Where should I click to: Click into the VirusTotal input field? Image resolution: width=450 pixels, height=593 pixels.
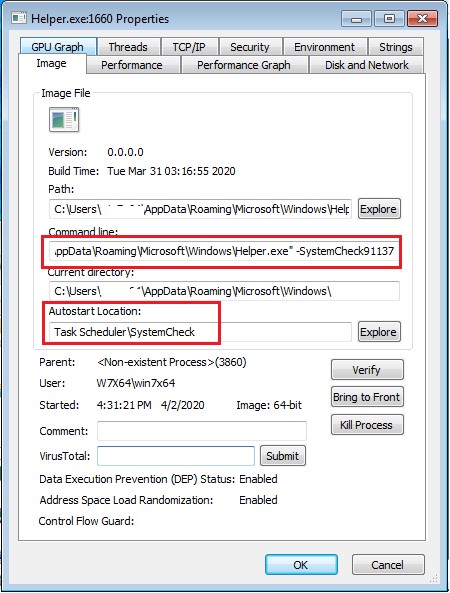pyautogui.click(x=176, y=456)
